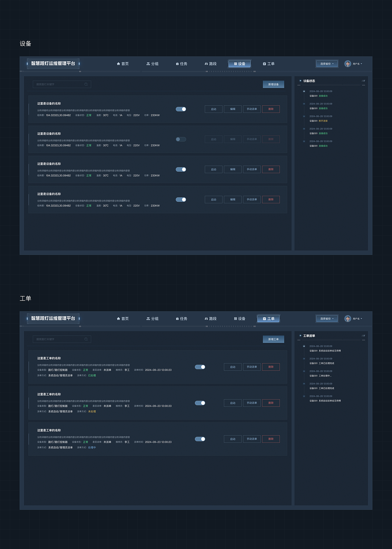
Task: Click 手动派单 on the 处理中 work order
Action: tap(252, 439)
